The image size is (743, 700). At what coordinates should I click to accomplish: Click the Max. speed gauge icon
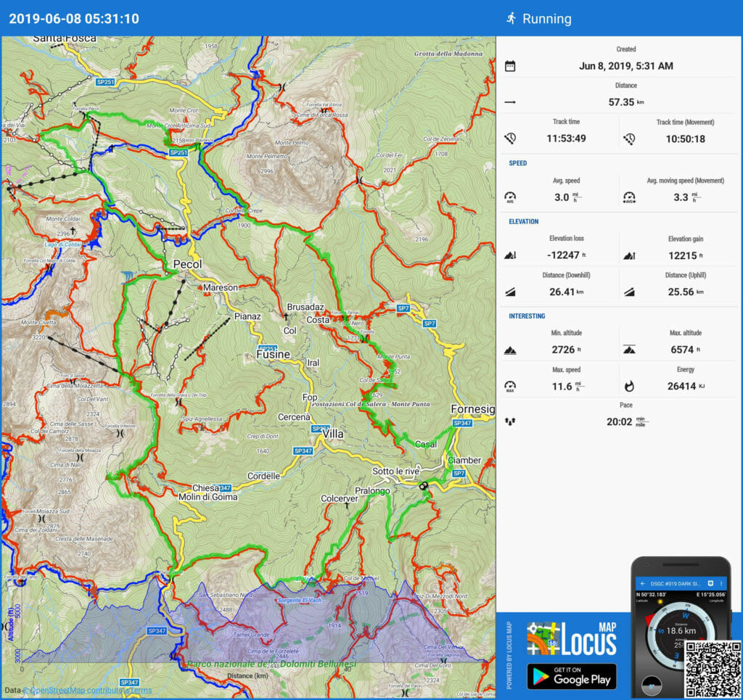coord(510,386)
